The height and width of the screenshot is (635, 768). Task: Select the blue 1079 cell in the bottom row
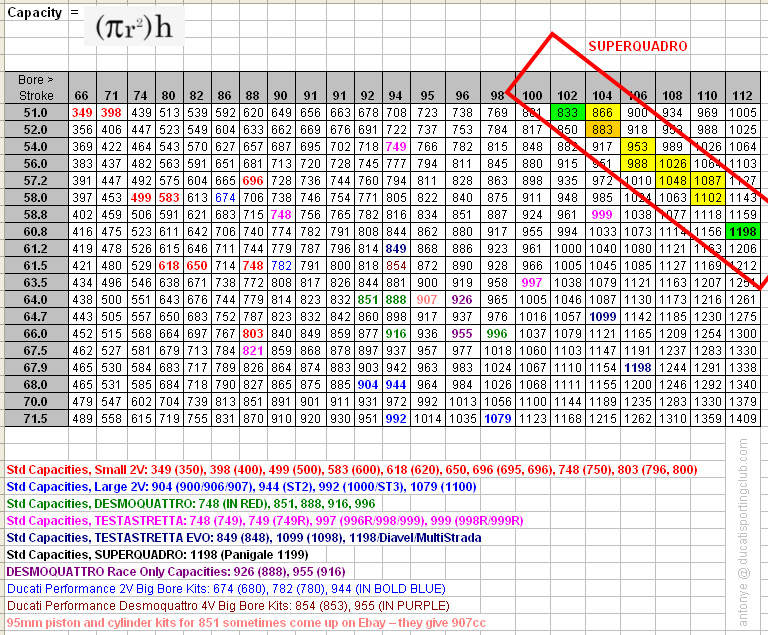(x=498, y=418)
